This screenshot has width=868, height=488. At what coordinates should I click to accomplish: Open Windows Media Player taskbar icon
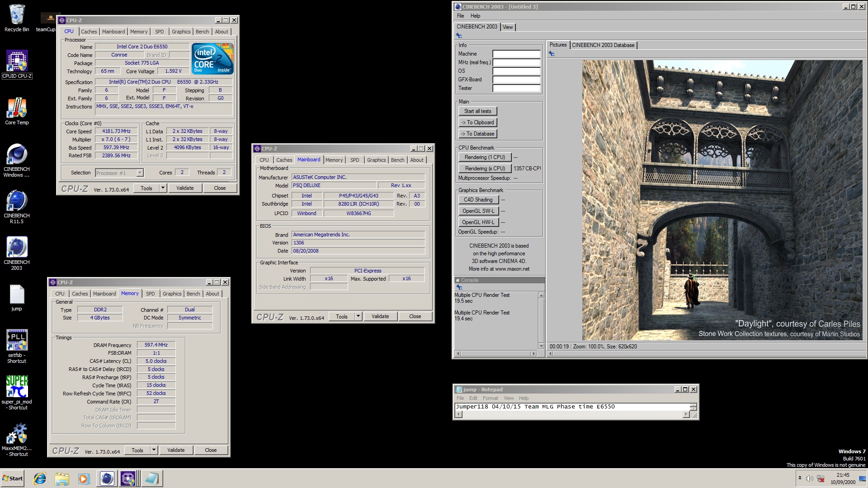click(x=84, y=479)
